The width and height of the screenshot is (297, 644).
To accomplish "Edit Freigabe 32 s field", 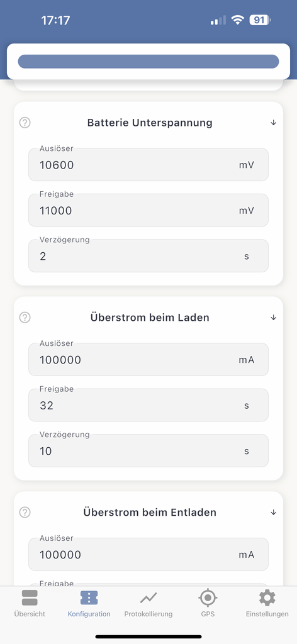I will [148, 405].
